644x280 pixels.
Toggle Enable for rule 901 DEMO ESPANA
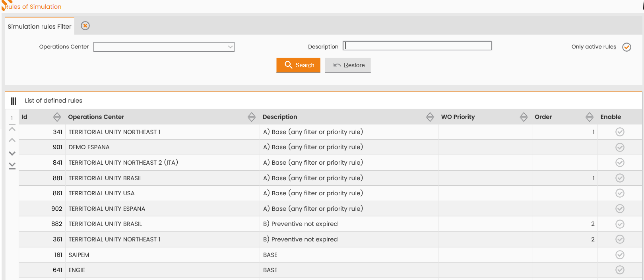[620, 147]
